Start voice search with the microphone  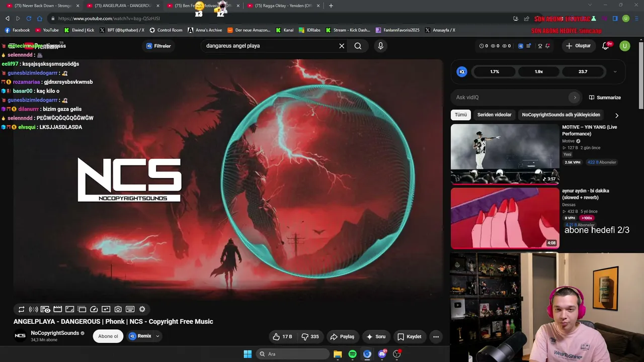tap(380, 46)
